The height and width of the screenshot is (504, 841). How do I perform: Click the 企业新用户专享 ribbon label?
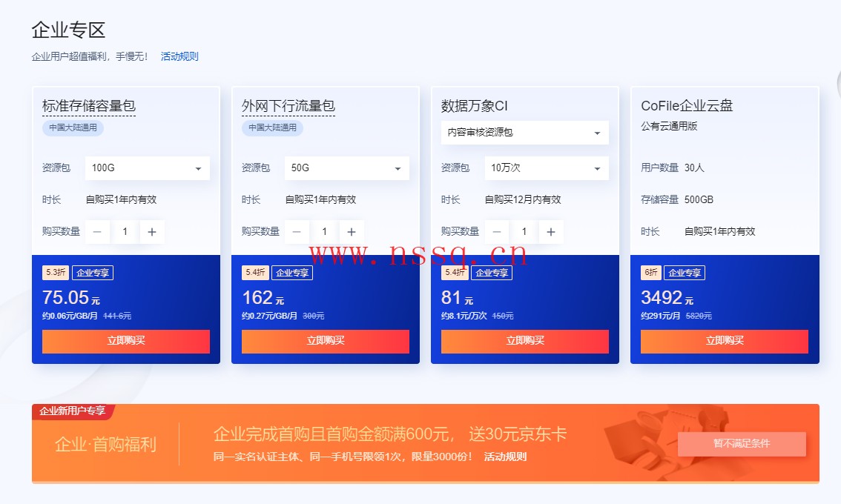[x=73, y=411]
